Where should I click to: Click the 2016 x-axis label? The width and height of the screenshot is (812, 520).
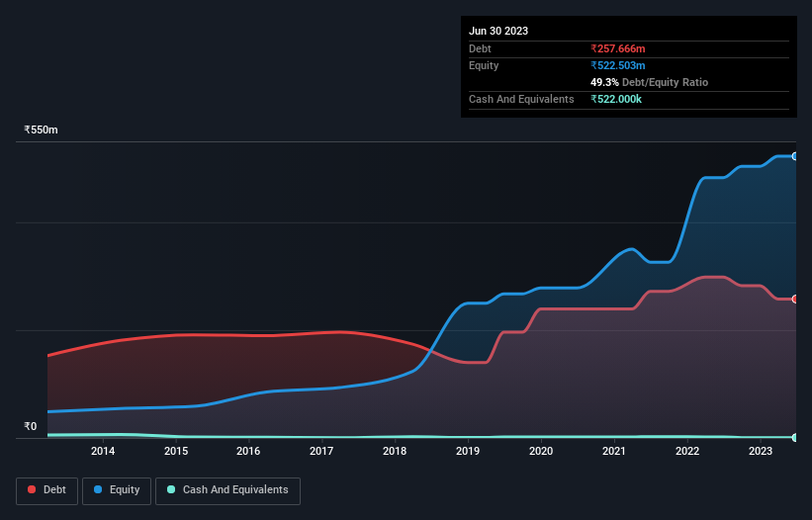tap(248, 451)
